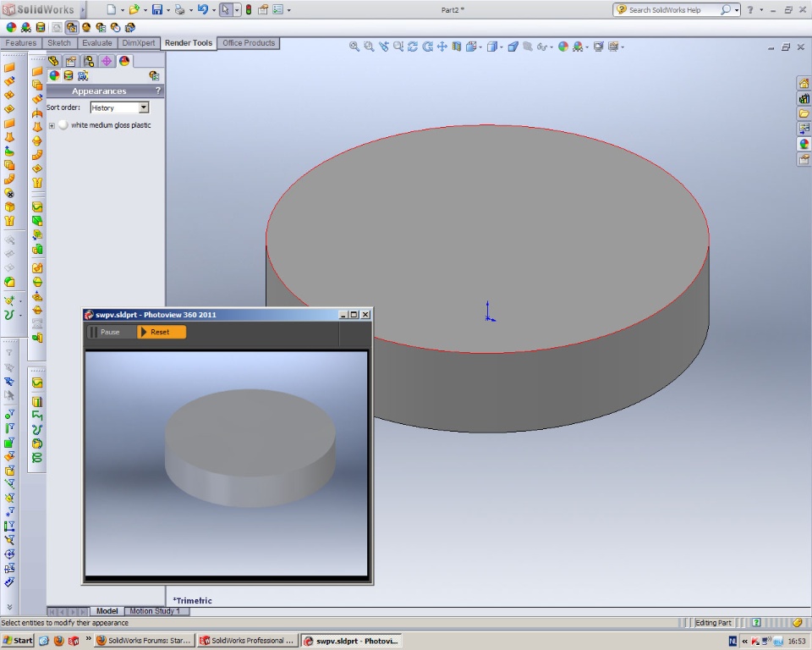Click the Edit Decal icon in Render Tools
Image resolution: width=812 pixels, height=650 pixels.
point(41,27)
